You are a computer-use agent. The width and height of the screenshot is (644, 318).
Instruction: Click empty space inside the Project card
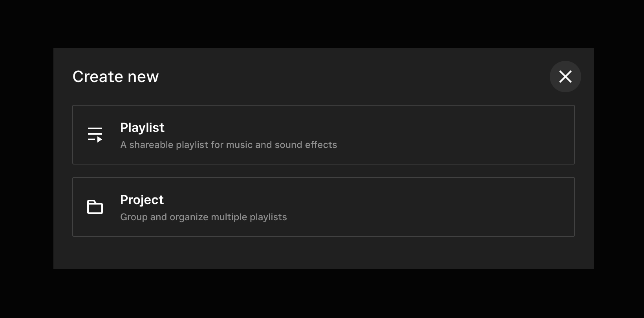(452, 207)
